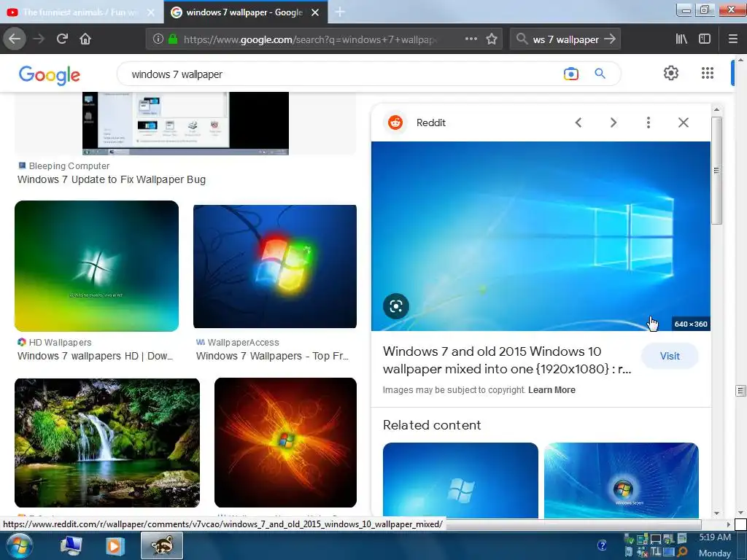Close the YouTube tab

pyautogui.click(x=150, y=12)
